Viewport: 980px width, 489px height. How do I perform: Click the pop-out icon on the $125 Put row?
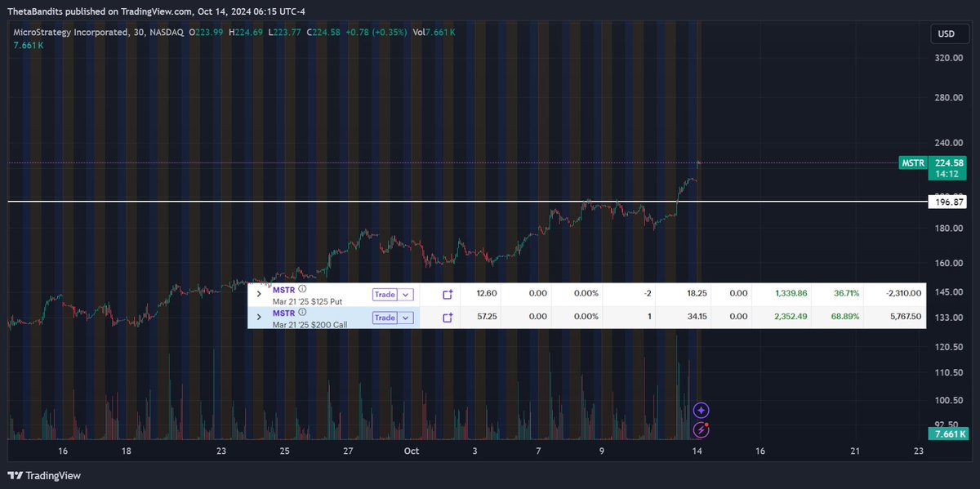(448, 294)
